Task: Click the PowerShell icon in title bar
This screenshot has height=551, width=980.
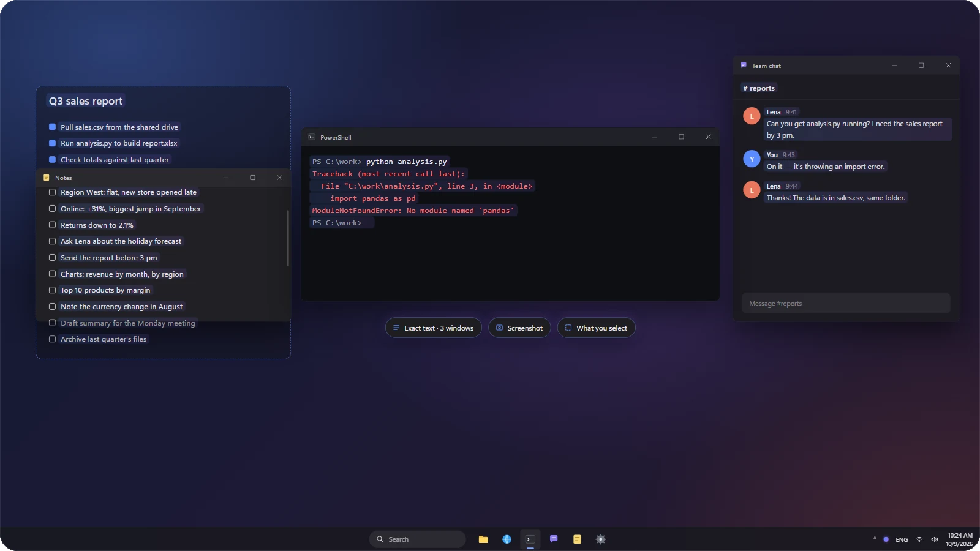Action: point(312,137)
